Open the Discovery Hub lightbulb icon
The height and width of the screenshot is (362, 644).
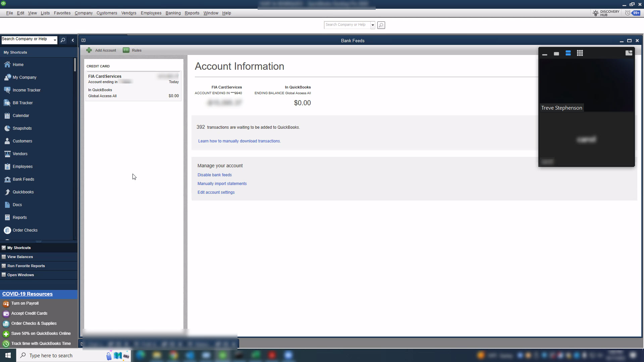pyautogui.click(x=596, y=13)
